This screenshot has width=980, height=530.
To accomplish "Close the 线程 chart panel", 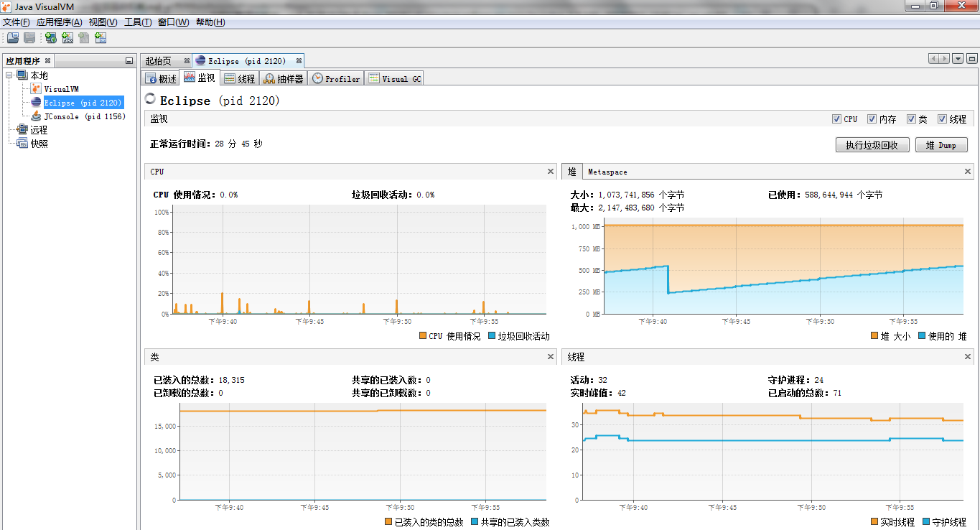I will click(968, 357).
